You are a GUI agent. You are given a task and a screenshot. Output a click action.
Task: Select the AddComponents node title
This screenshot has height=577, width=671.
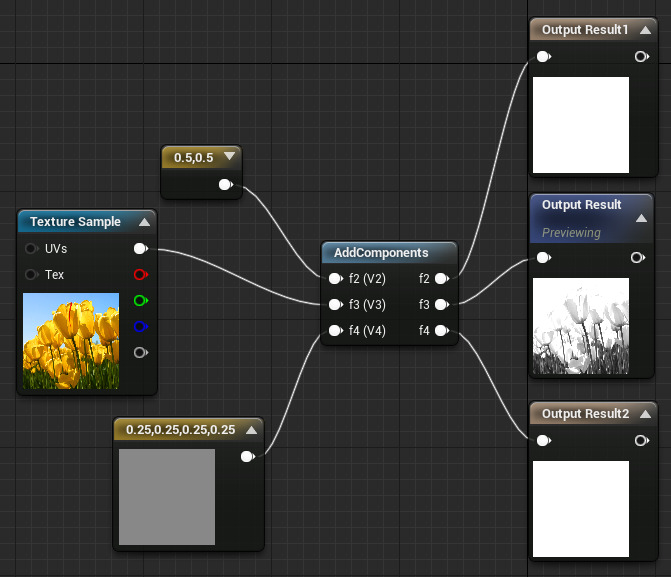(x=381, y=253)
